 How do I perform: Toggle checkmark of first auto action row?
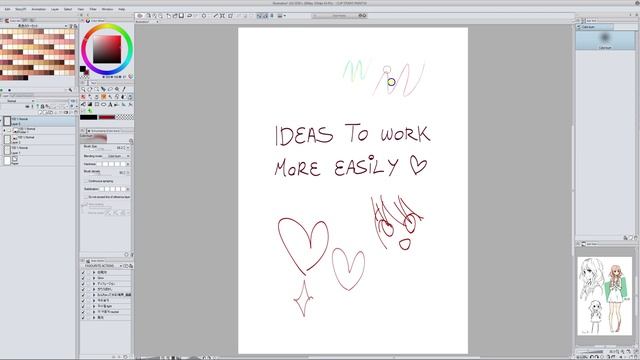[83, 272]
